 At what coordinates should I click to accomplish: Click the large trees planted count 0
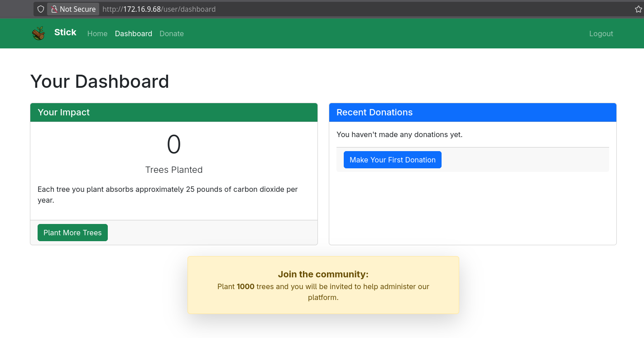click(x=174, y=145)
